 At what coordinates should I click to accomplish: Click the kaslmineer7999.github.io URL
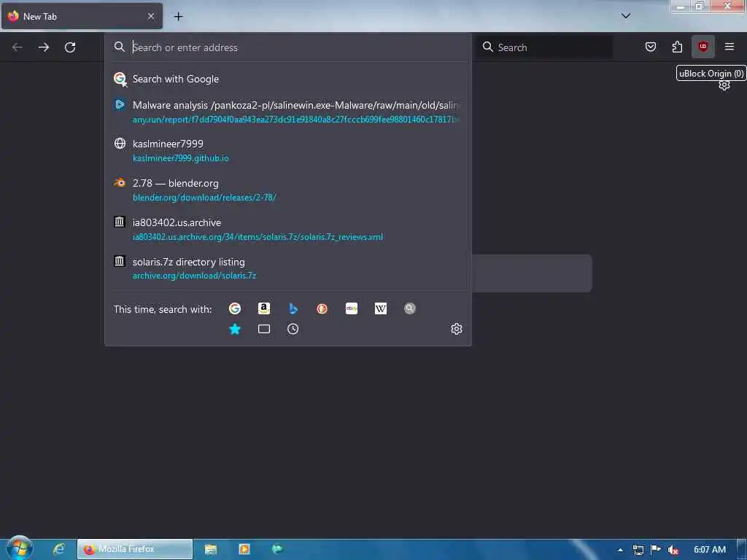[x=181, y=158]
